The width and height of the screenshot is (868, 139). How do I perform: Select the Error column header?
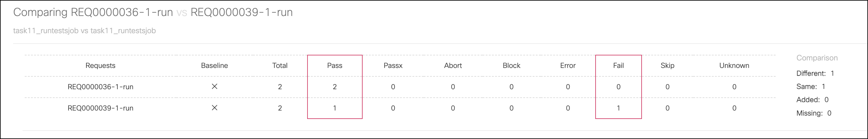click(568, 66)
